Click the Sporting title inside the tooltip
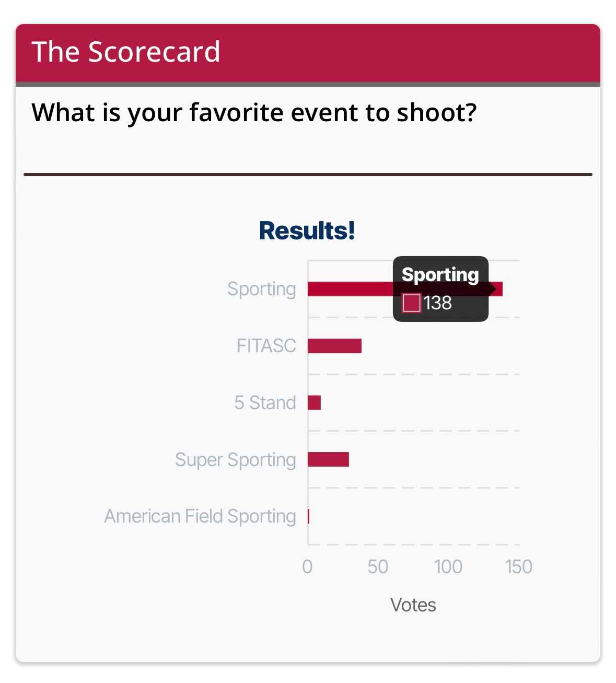616x683 pixels. (440, 275)
